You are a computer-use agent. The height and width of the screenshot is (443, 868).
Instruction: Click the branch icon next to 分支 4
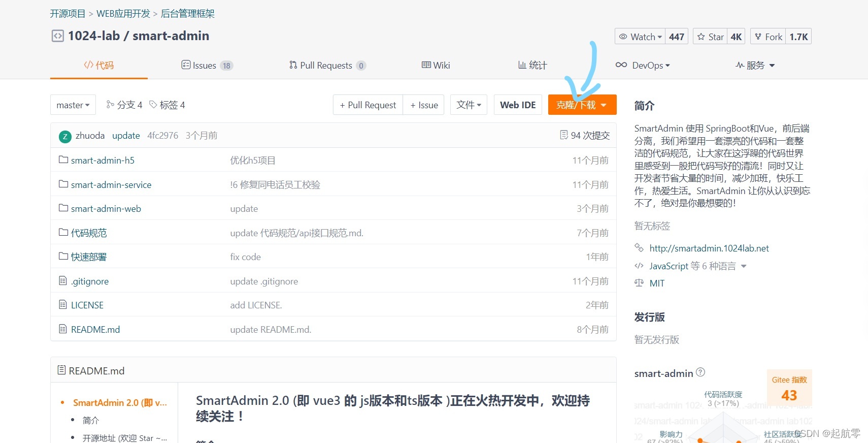pos(110,105)
